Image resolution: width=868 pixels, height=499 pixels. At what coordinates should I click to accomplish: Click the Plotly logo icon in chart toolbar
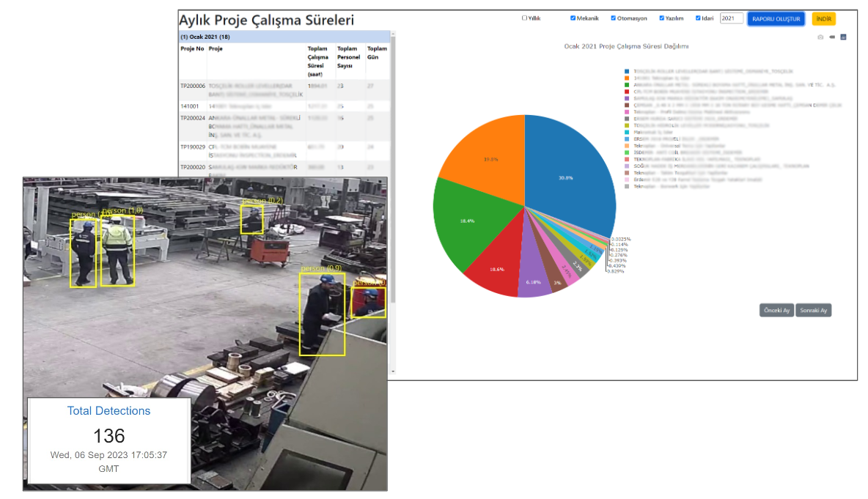(844, 37)
